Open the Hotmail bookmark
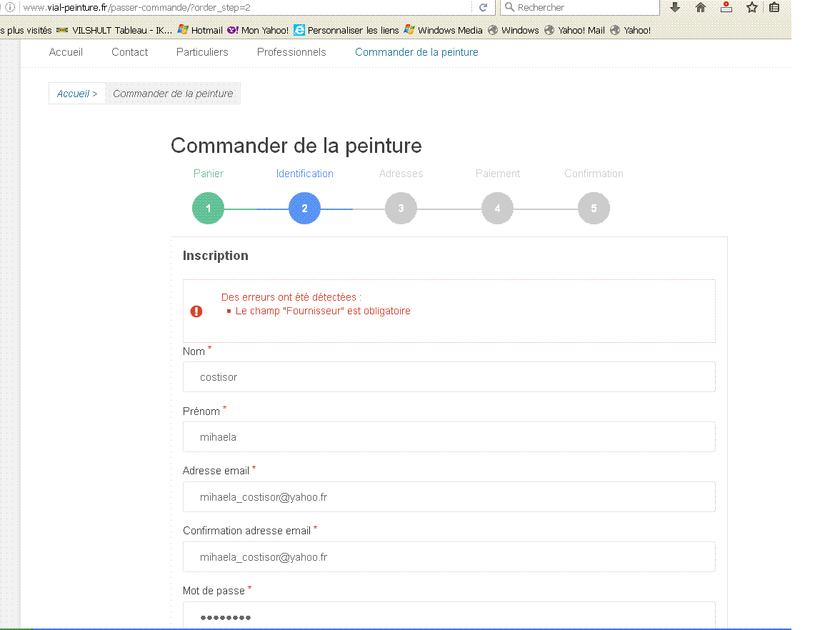The image size is (840, 630). tap(200, 30)
